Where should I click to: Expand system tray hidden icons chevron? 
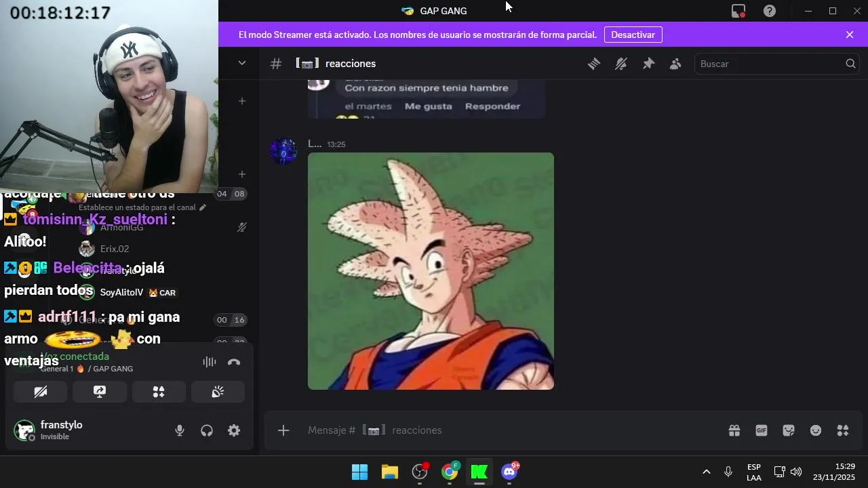point(706,472)
